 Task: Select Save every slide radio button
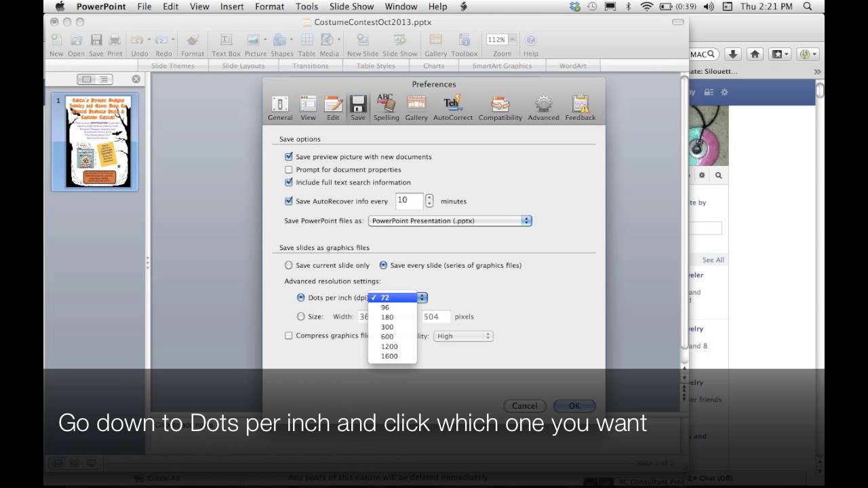click(x=383, y=265)
